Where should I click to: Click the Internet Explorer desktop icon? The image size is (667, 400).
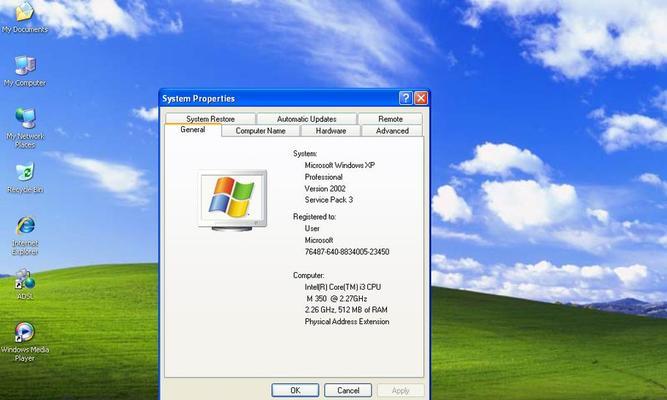25,236
